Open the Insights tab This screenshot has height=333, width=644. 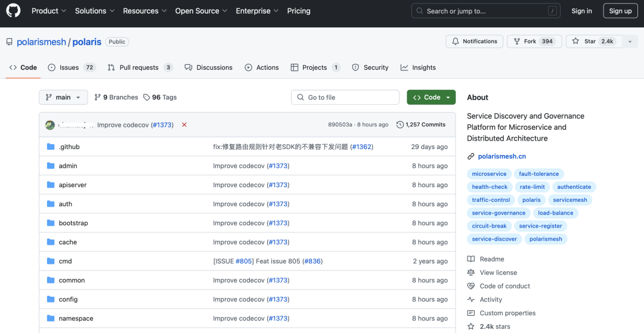[418, 68]
